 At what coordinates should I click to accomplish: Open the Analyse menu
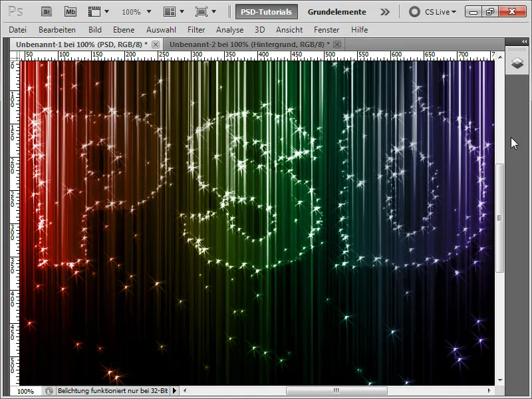(229, 30)
